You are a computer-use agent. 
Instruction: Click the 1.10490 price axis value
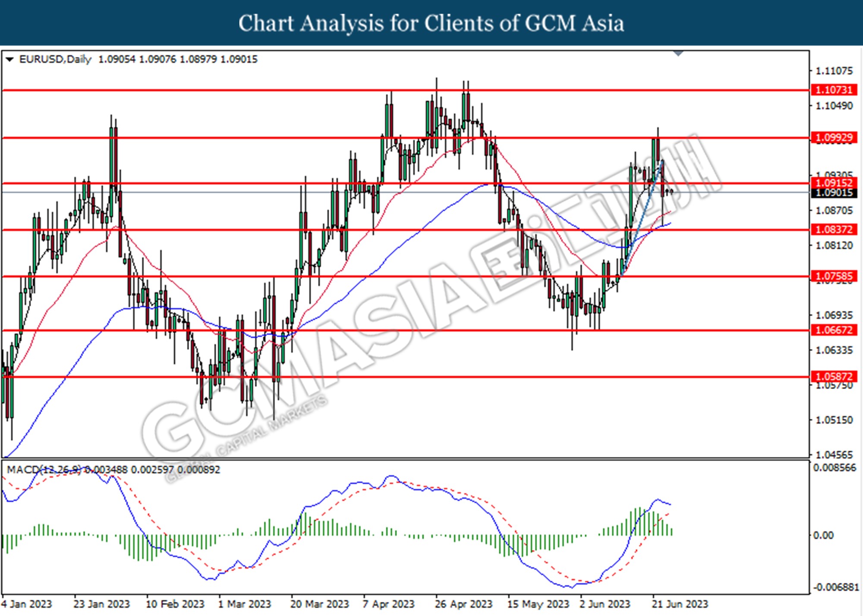[834, 106]
